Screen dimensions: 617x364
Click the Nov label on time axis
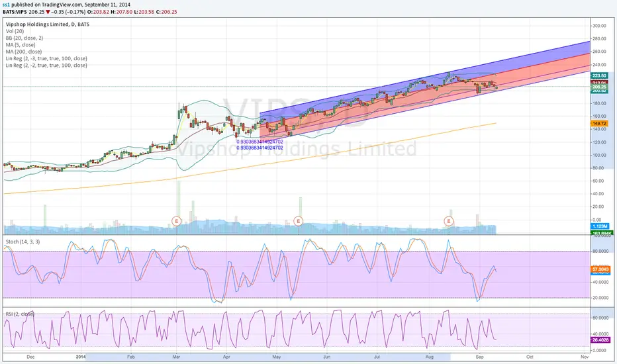[585, 357]
